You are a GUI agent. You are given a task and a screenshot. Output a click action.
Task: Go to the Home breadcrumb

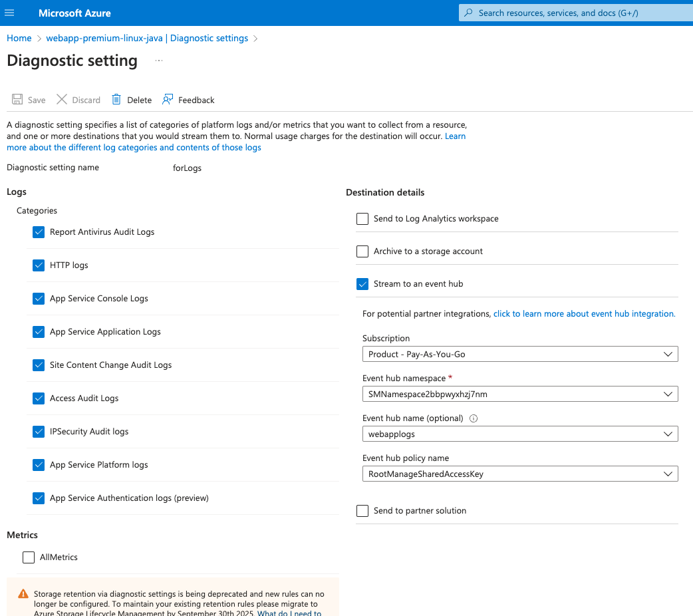19,38
